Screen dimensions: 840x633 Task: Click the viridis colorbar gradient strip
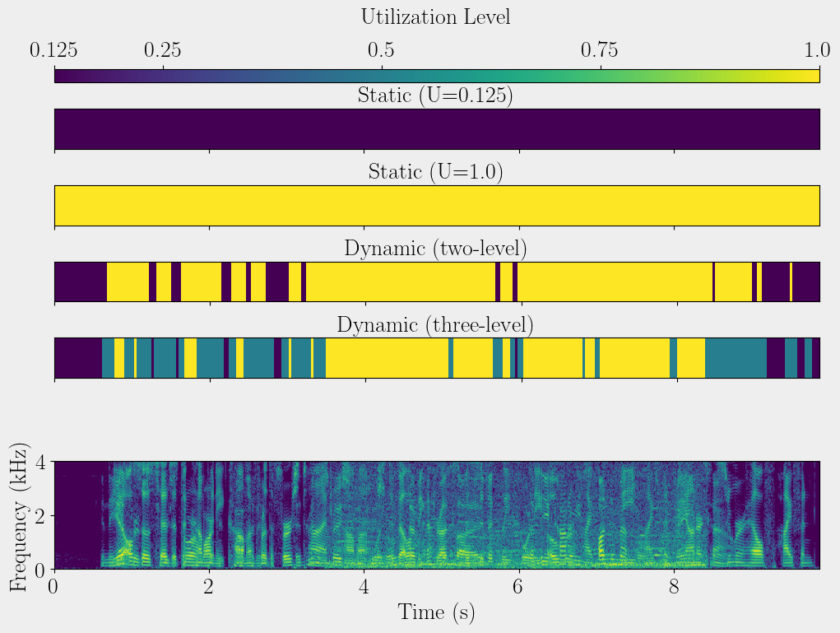436,76
